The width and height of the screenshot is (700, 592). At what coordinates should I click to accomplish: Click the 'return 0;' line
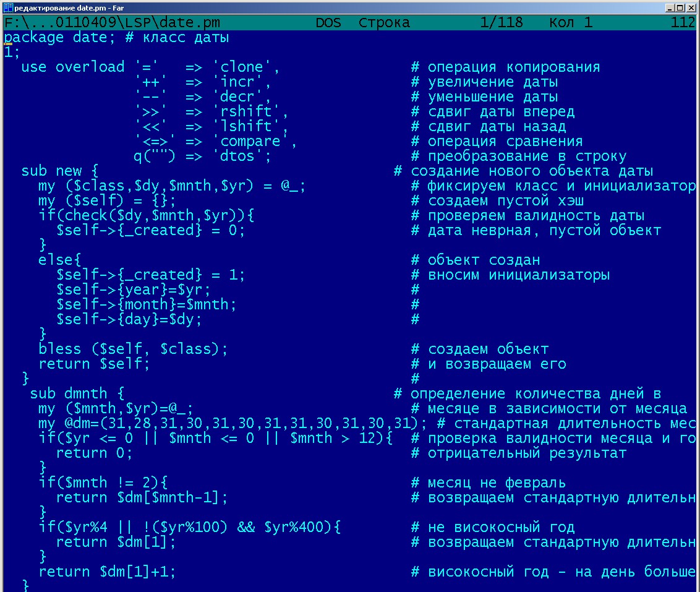[x=94, y=453]
